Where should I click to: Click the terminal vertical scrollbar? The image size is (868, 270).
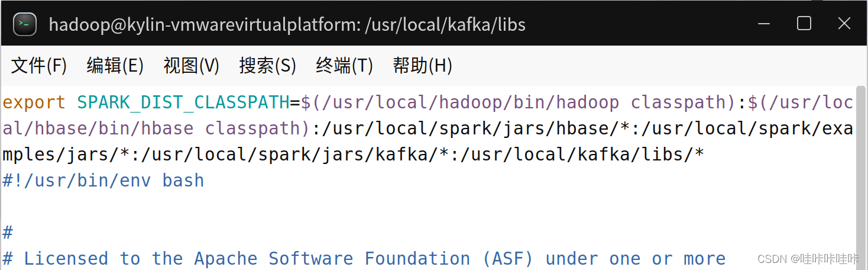coord(861,178)
